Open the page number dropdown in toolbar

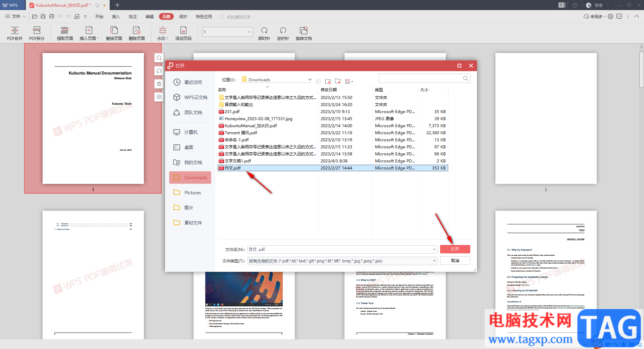coord(249,32)
